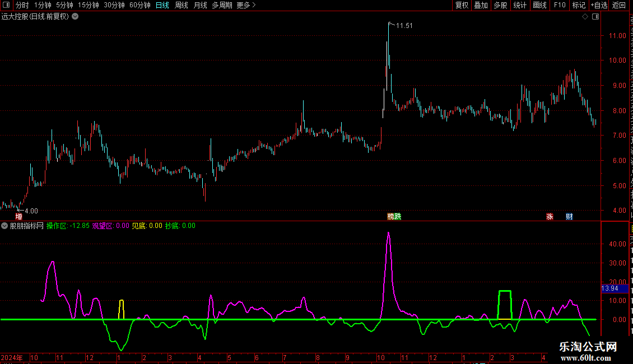Open the 复权 adjustment menu
The height and width of the screenshot is (364, 633).
(462, 5)
